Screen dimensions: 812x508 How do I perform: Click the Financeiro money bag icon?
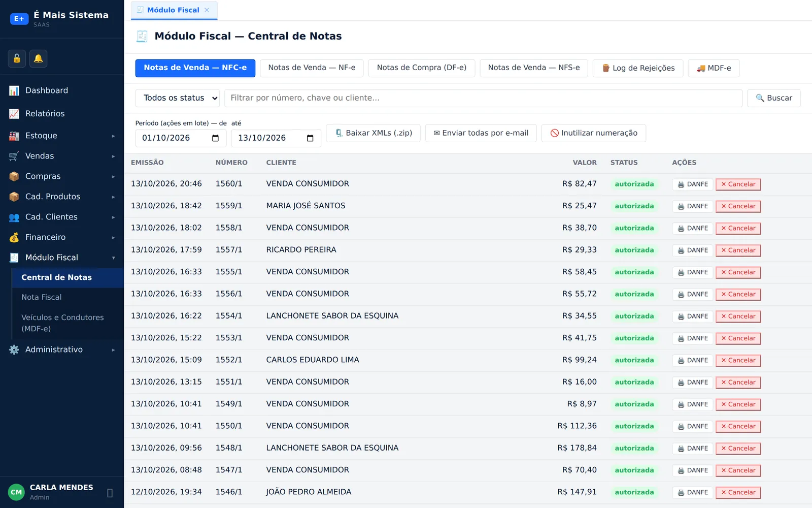click(14, 237)
